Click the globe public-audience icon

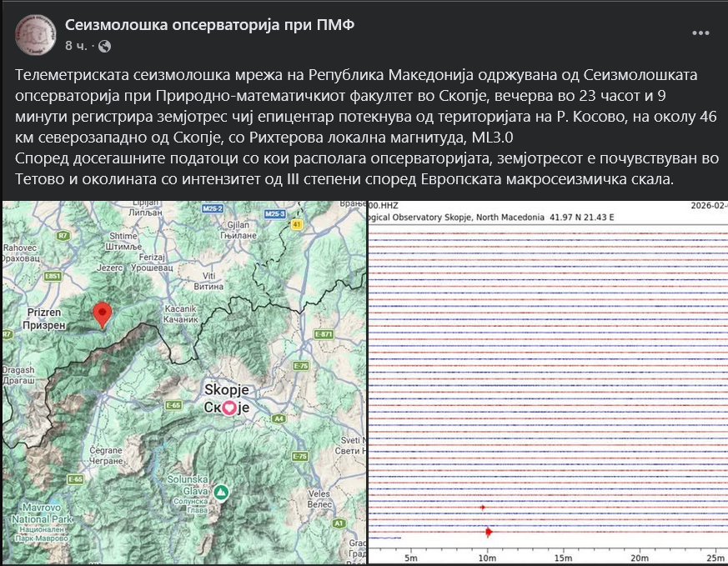[105, 45]
